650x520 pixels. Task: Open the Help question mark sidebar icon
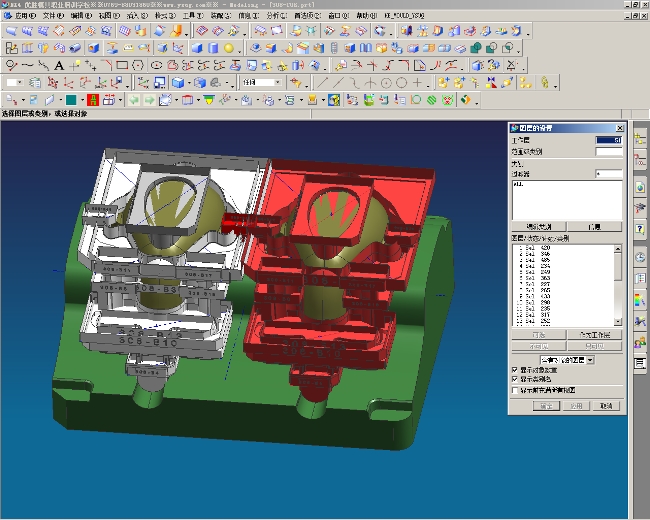640,229
